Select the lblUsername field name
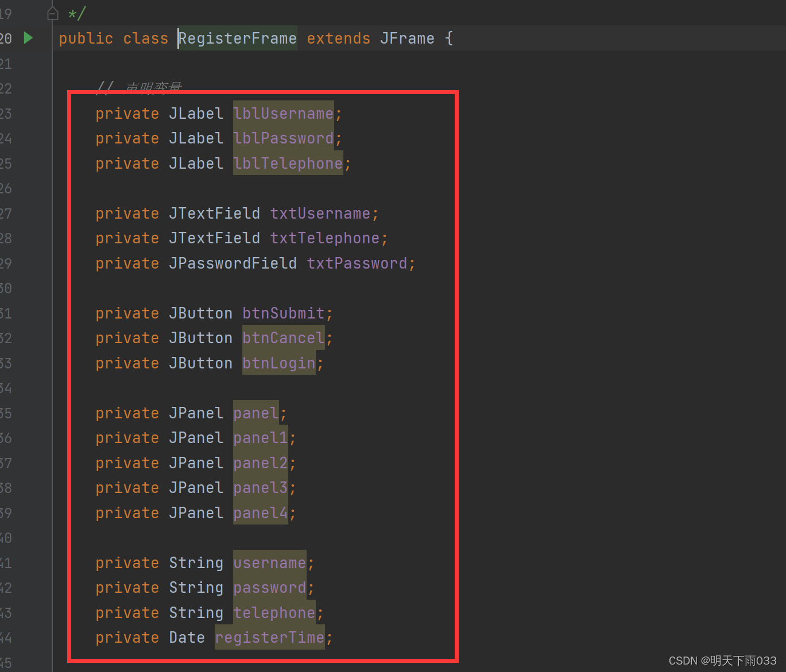Screen dimensions: 786x672 [x=284, y=114]
